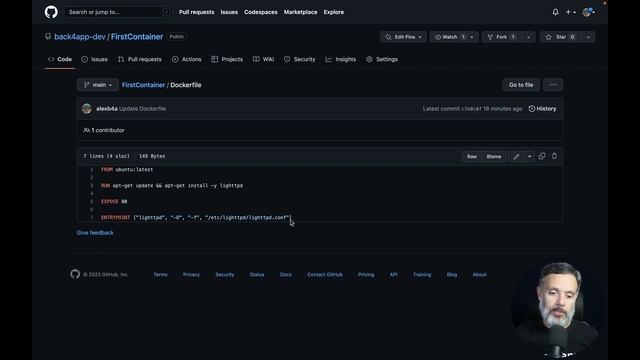Open the GitHub home logo
The image size is (640, 360).
[x=51, y=12]
